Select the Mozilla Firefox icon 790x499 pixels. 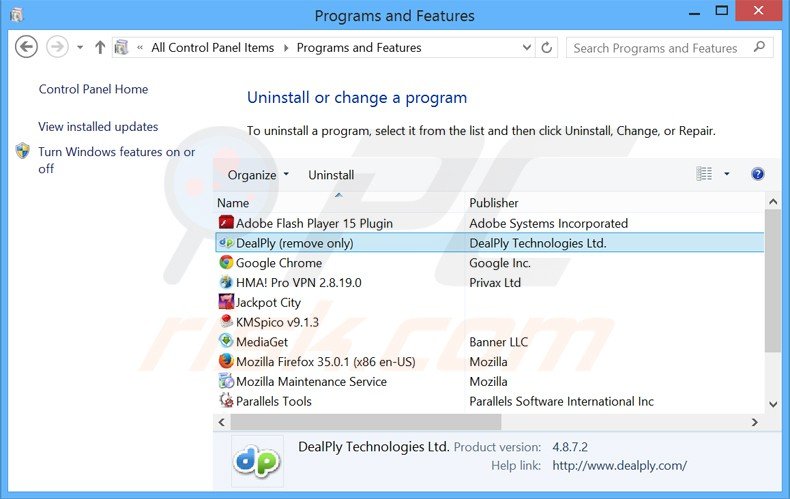226,361
